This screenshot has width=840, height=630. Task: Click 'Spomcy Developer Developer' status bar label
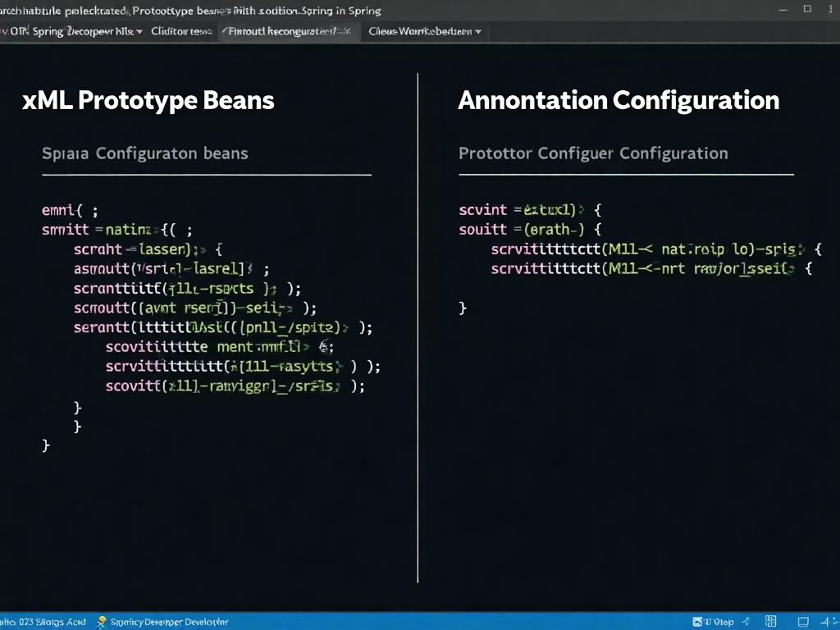point(169,622)
